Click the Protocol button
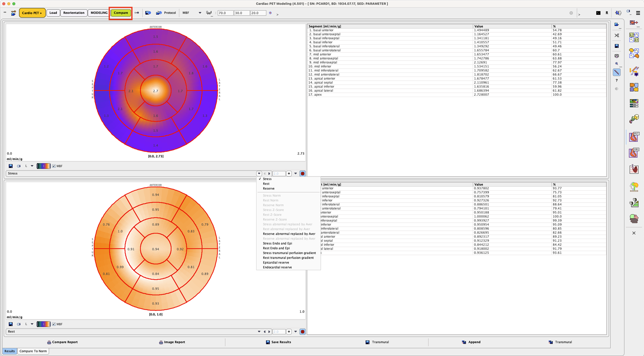This screenshot has height=356, width=644. click(166, 13)
